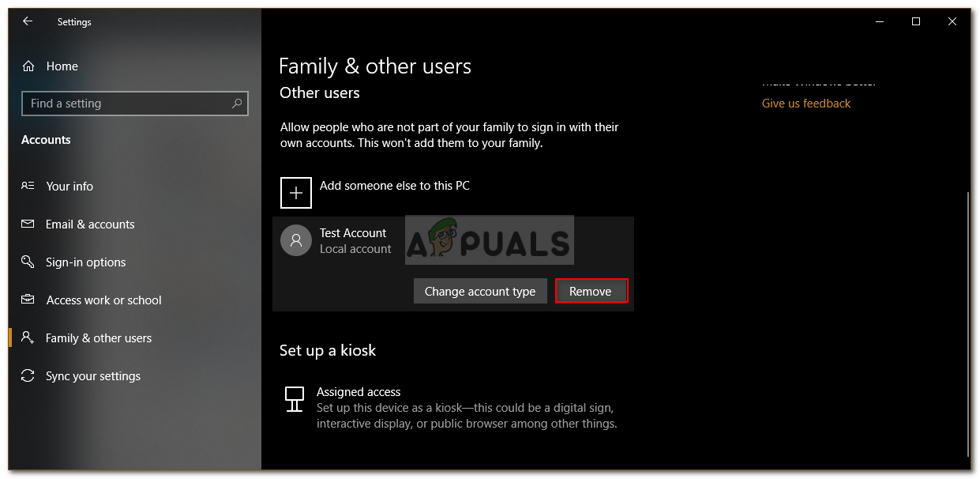Screen dimensions: 980x479
Task: Click the Access work or school briefcase icon
Action: coord(28,300)
